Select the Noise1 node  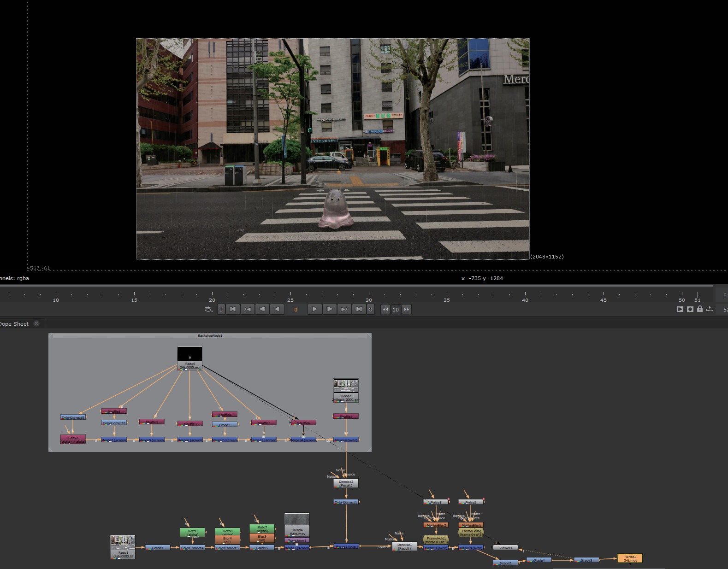pyautogui.click(x=436, y=502)
